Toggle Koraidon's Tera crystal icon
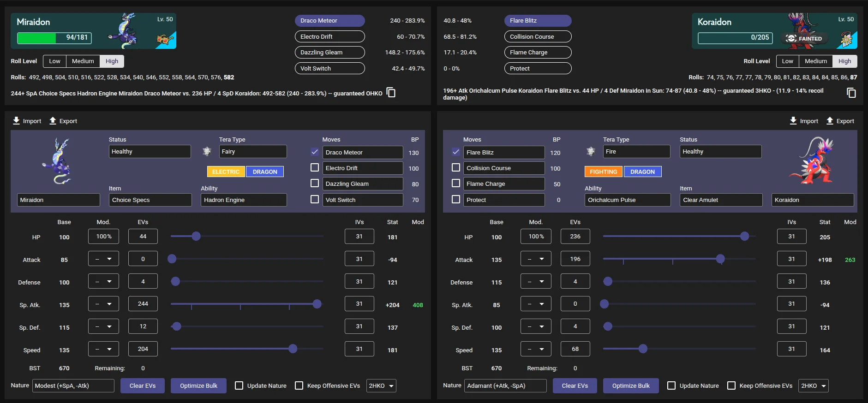The height and width of the screenshot is (403, 868). click(x=591, y=151)
